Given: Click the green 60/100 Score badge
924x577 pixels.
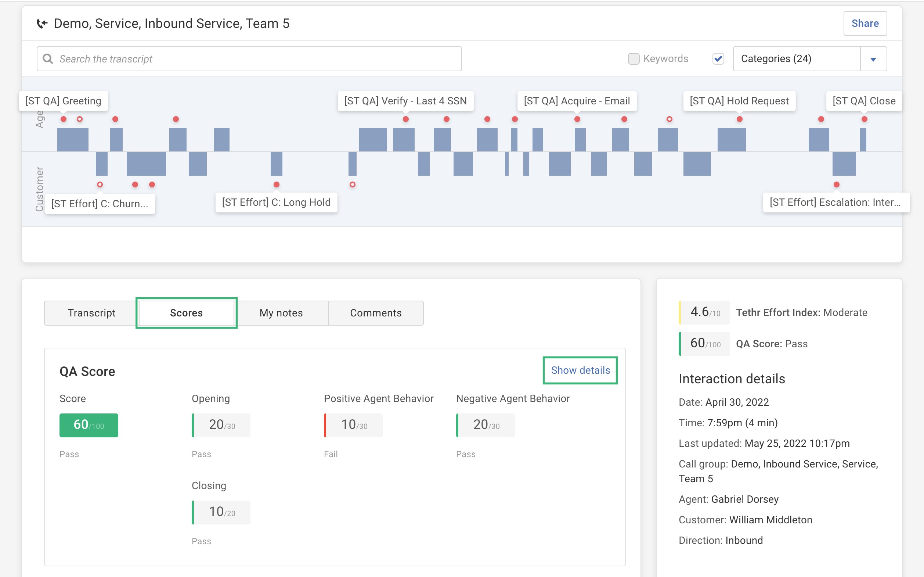Looking at the screenshot, I should (89, 425).
